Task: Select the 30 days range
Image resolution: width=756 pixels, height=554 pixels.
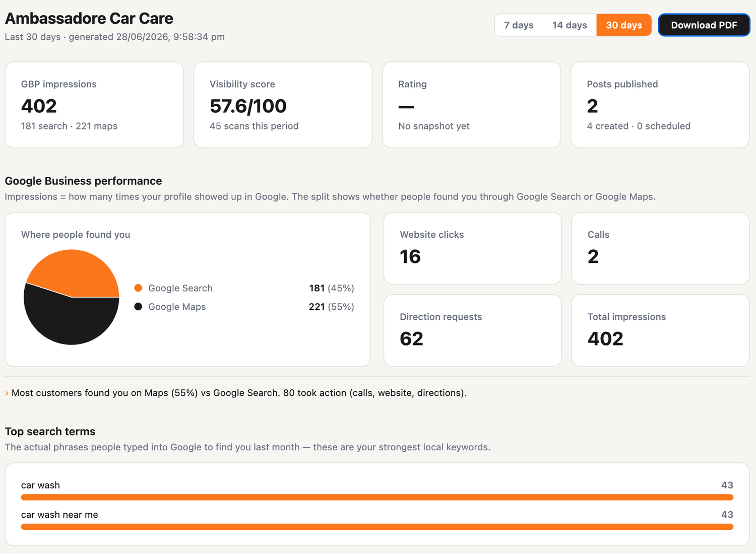Action: pyautogui.click(x=624, y=25)
